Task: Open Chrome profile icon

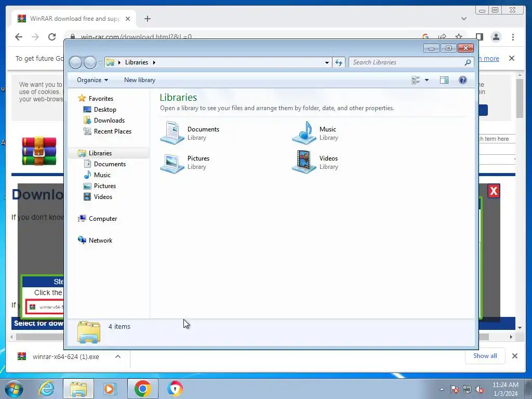Action: 496,37
